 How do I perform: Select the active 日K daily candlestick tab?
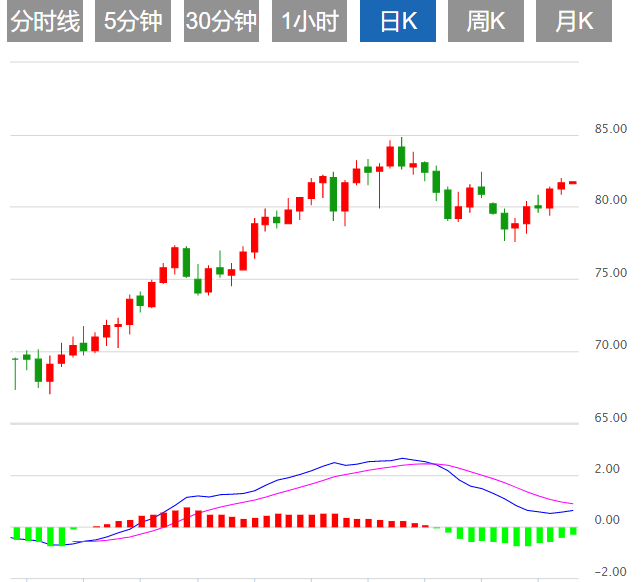[398, 21]
